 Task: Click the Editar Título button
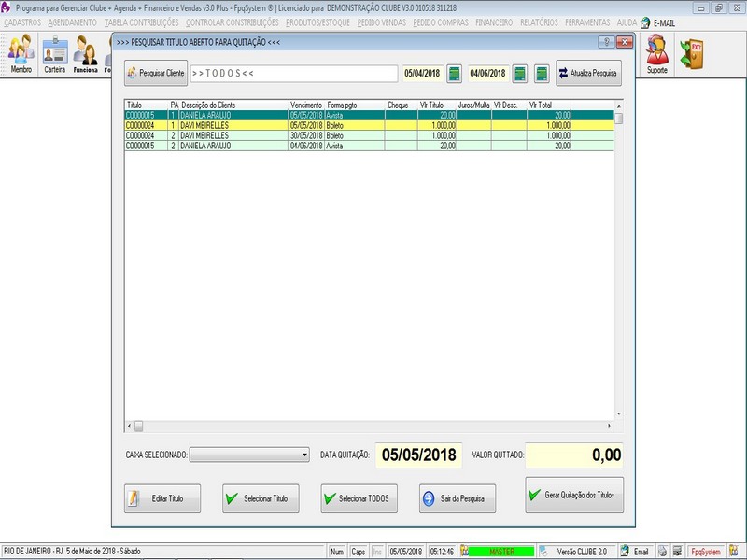click(162, 498)
